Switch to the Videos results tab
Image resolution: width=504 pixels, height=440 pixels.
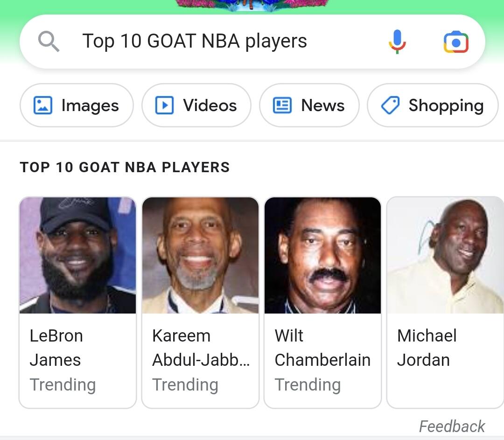(196, 105)
